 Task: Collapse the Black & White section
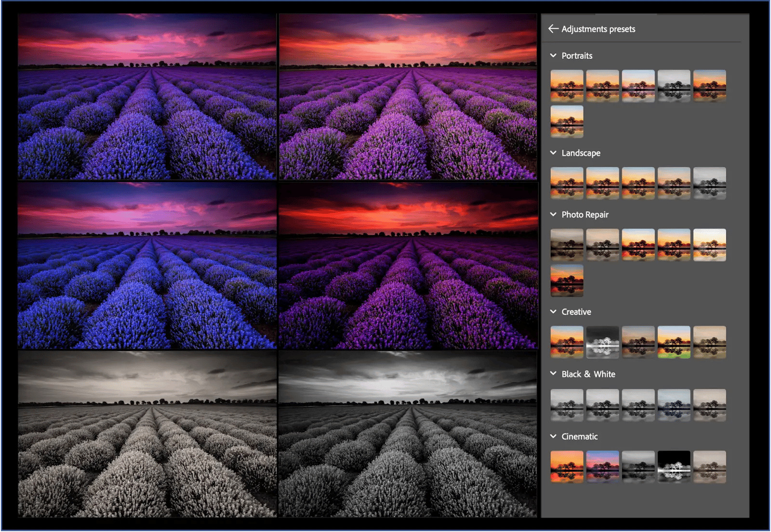[552, 374]
